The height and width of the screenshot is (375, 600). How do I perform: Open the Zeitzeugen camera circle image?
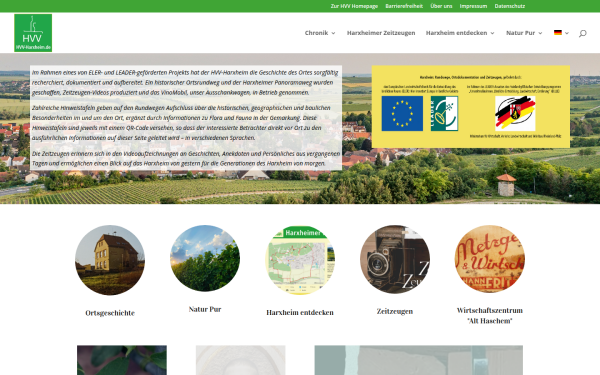click(395, 260)
